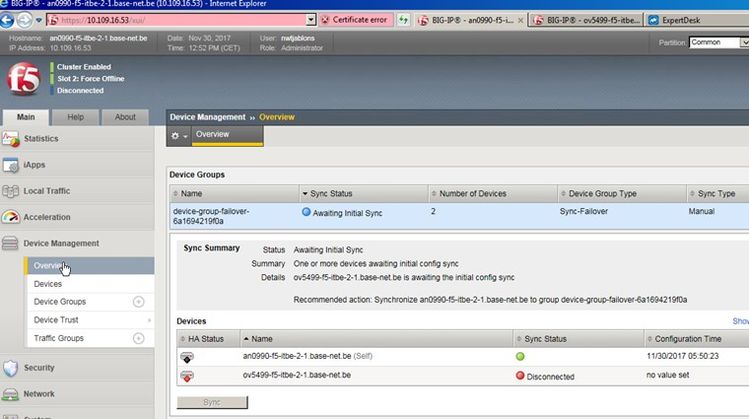Sort by Number of Devices column
This screenshot has height=419, width=749.
click(x=493, y=193)
